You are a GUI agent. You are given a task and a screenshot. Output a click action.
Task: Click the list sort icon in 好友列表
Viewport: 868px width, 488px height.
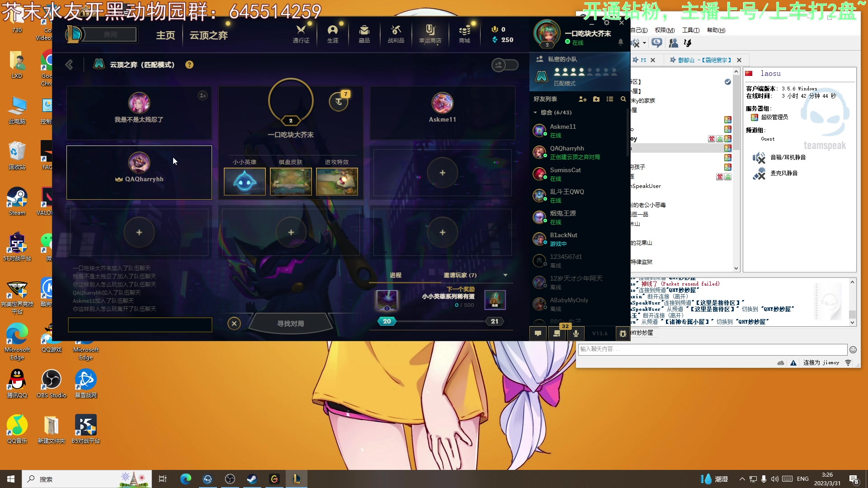pos(610,99)
